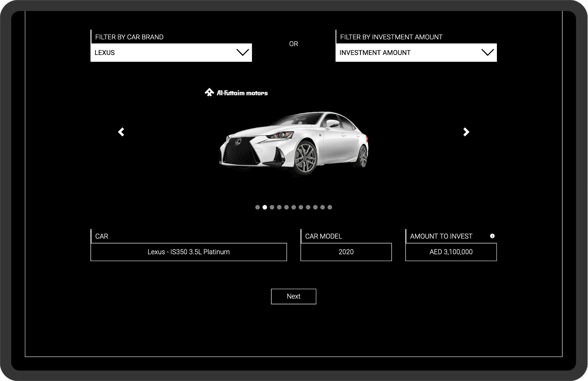
Task: Click the AED 3,100,000 amount field
Action: click(x=451, y=252)
